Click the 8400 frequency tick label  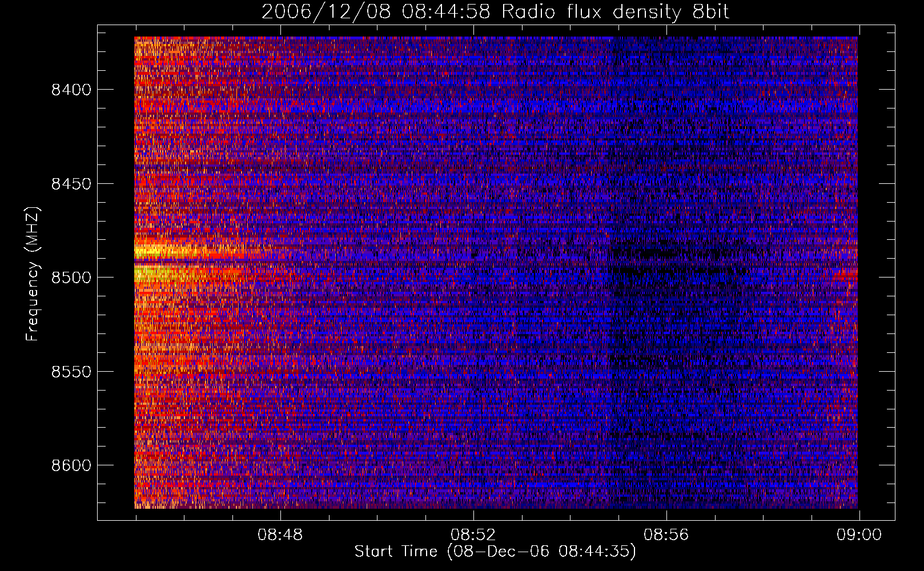(71, 90)
